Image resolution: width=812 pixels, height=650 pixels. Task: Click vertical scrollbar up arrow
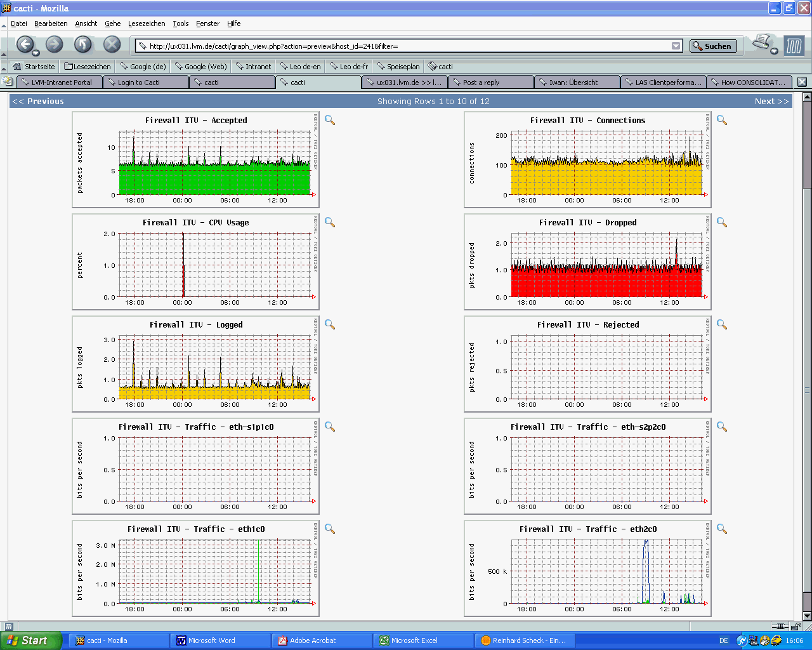click(807, 97)
